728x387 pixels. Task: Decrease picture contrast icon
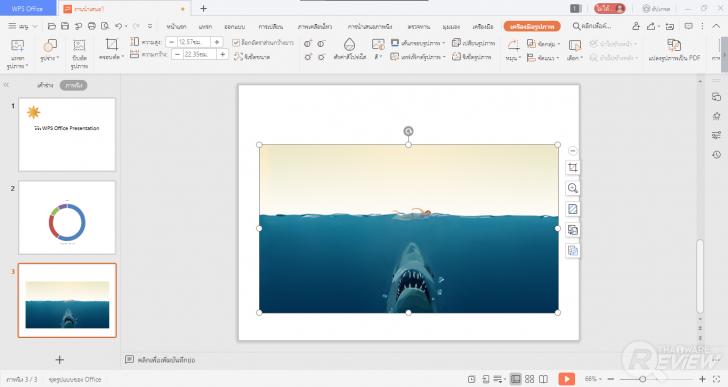coord(321,44)
